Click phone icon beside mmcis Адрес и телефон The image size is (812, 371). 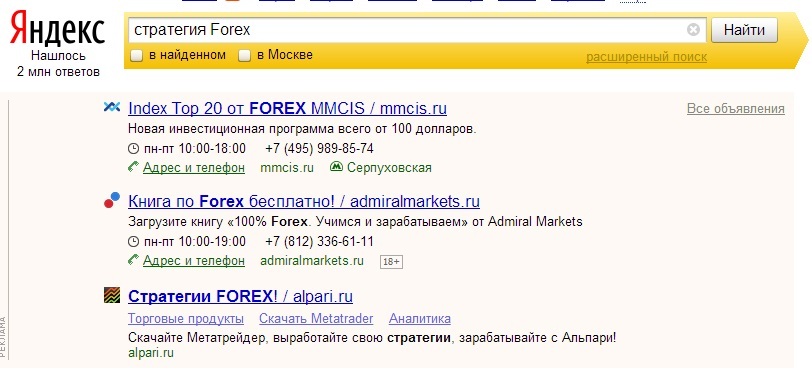point(134,167)
